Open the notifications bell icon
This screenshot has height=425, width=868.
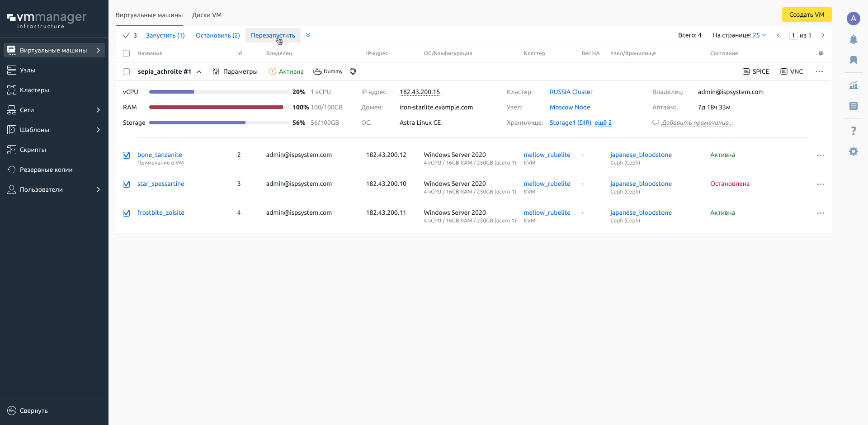click(x=853, y=40)
